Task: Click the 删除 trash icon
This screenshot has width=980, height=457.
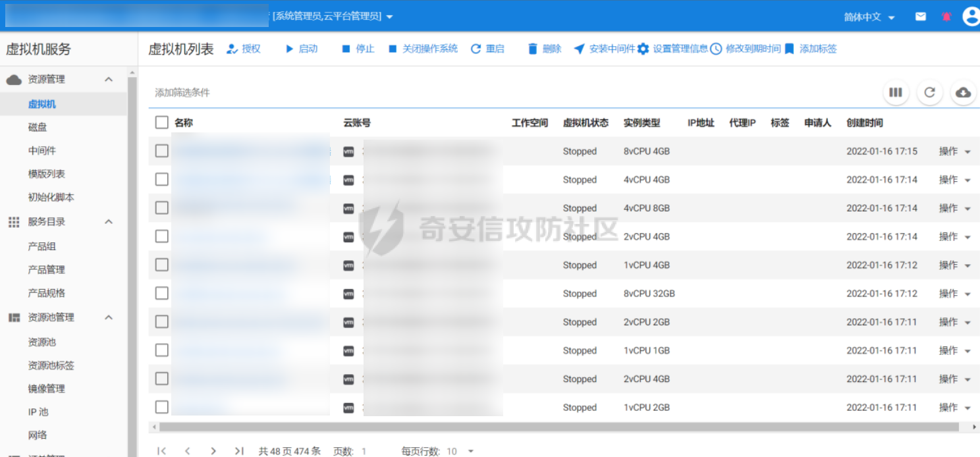Action: tap(533, 49)
